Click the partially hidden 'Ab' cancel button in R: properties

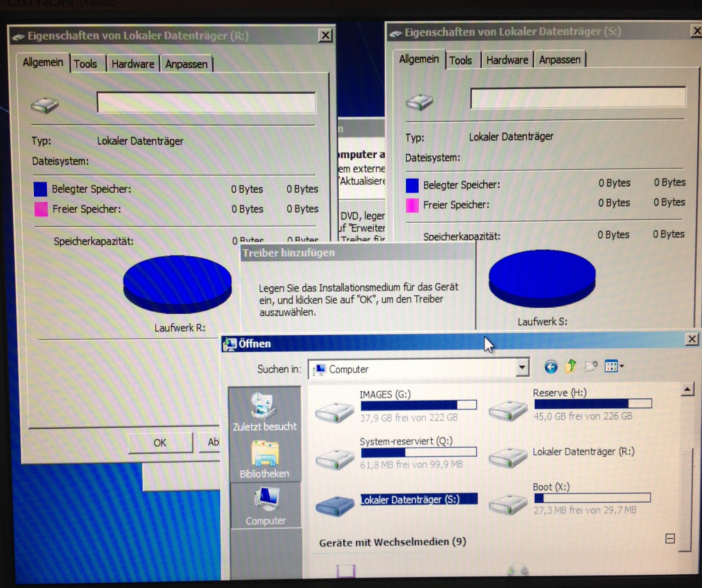[210, 442]
